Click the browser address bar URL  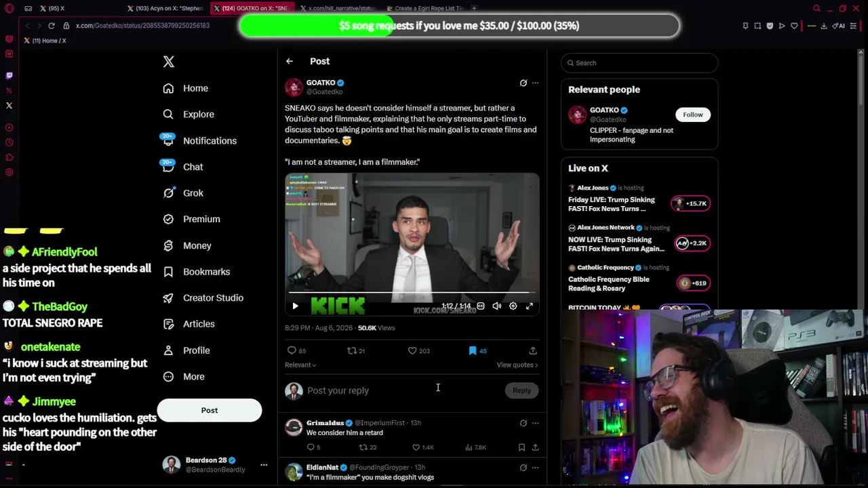[142, 26]
